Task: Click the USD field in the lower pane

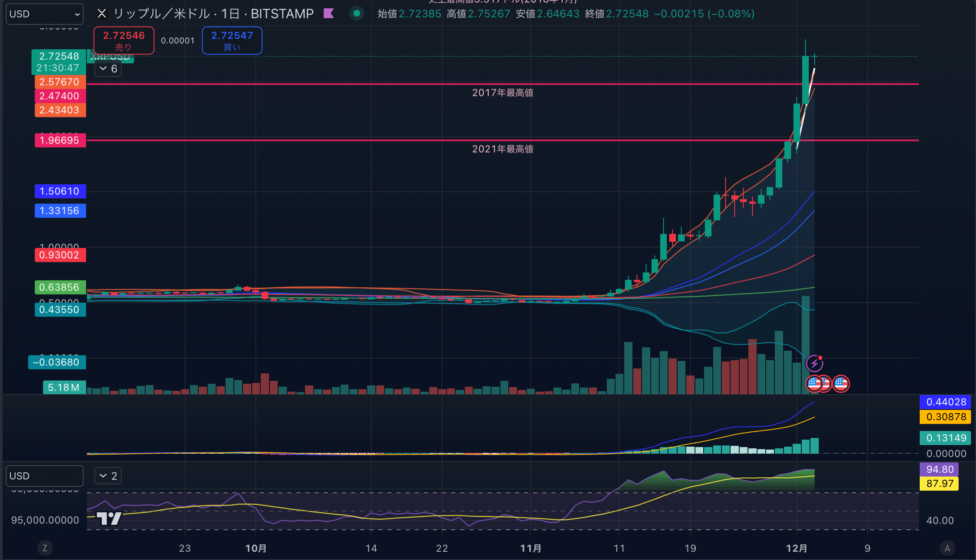Action: [x=44, y=476]
